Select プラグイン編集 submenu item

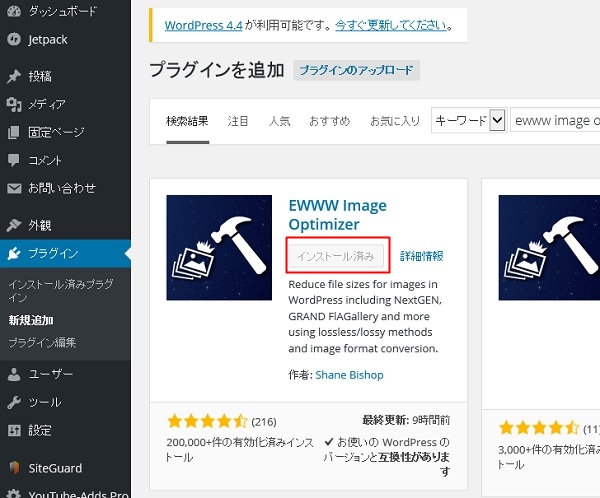coord(42,342)
